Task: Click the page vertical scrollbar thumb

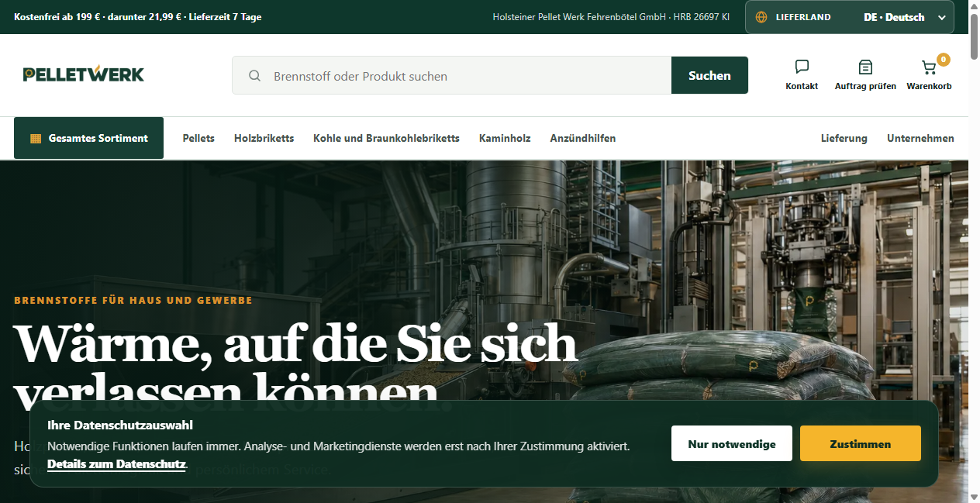Action: (974, 36)
